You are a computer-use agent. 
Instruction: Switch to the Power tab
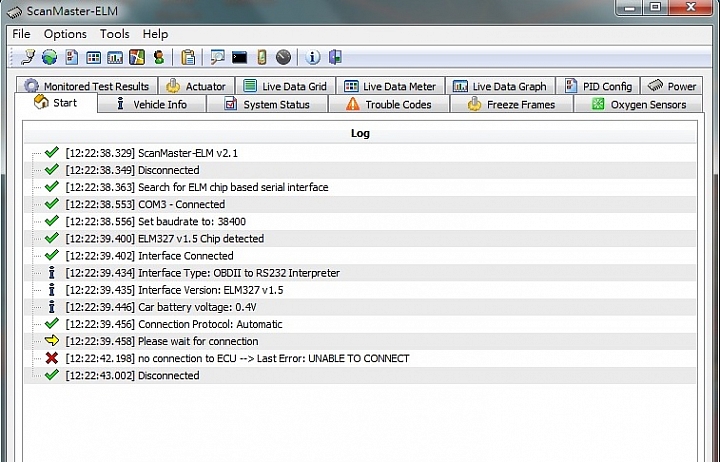click(671, 86)
